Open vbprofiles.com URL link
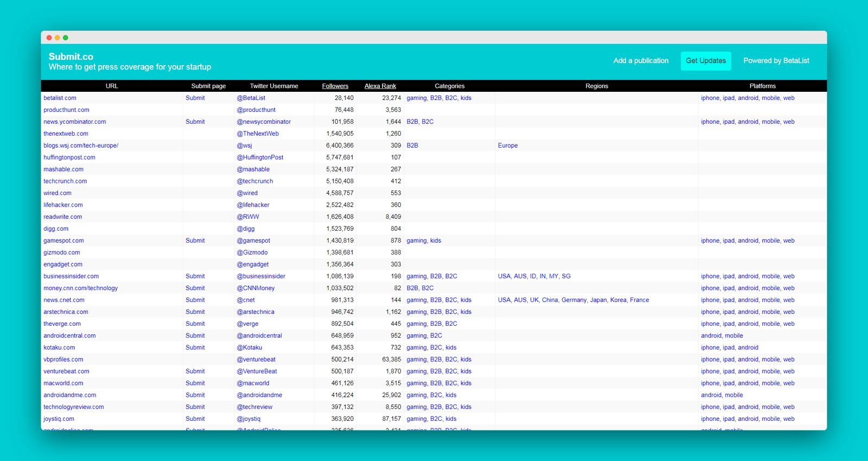 pyautogui.click(x=63, y=360)
